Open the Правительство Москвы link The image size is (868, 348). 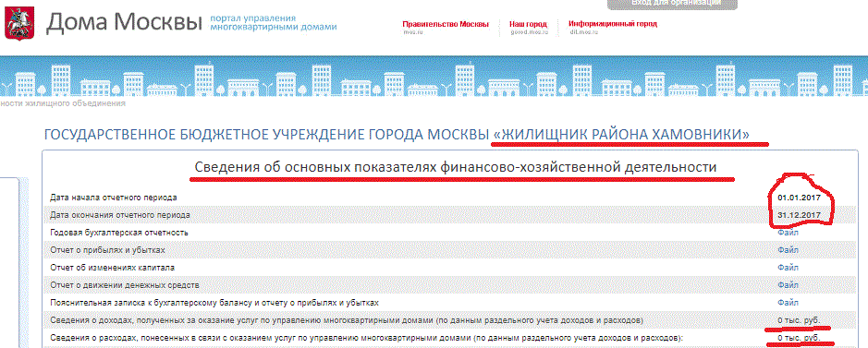[446, 24]
